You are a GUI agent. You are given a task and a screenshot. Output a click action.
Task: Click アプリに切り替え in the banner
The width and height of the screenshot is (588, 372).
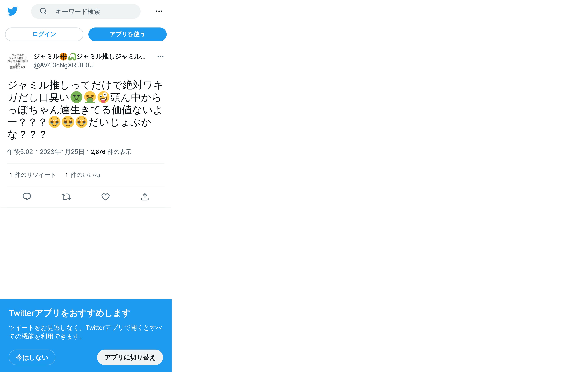[130, 357]
